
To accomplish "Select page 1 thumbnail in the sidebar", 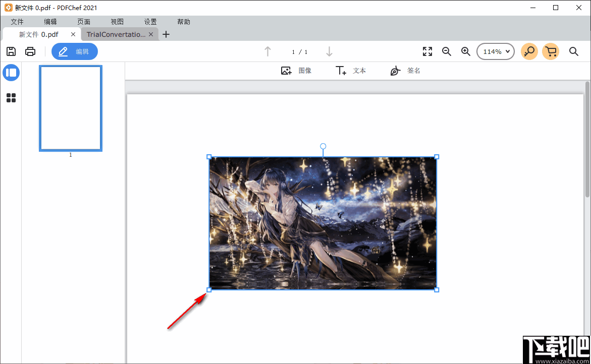I will point(70,108).
